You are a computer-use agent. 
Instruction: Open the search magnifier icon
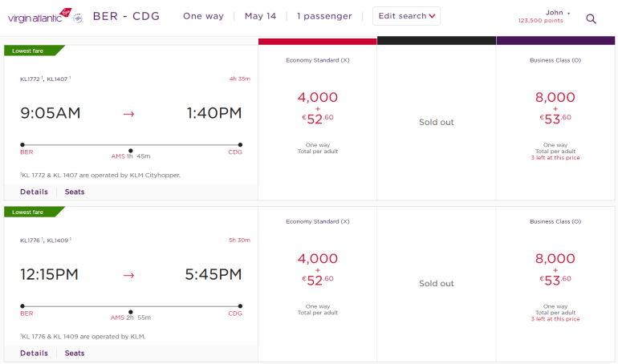point(592,18)
